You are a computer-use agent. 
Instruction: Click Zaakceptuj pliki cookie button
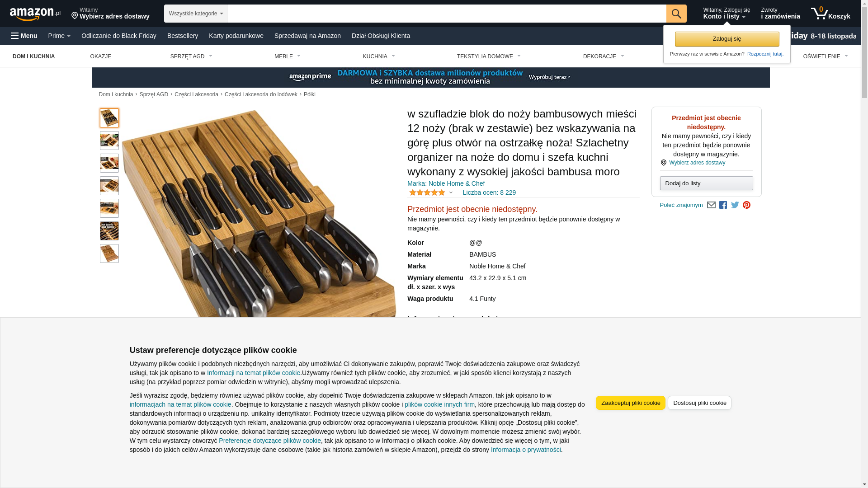(630, 403)
